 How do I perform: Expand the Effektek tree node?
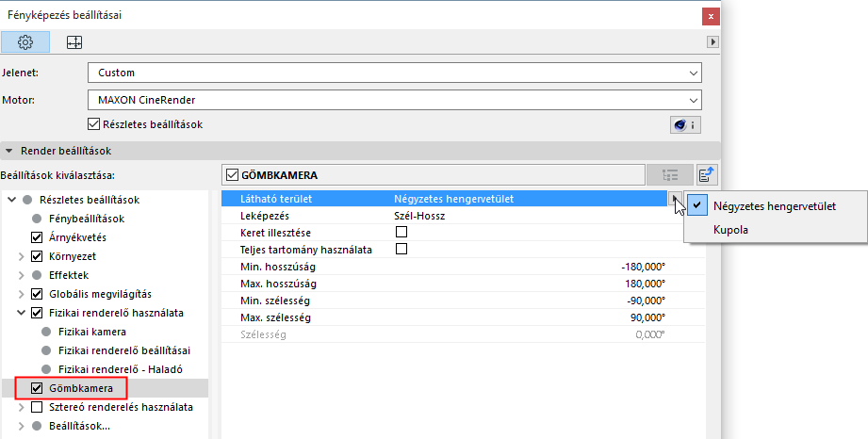(x=21, y=275)
